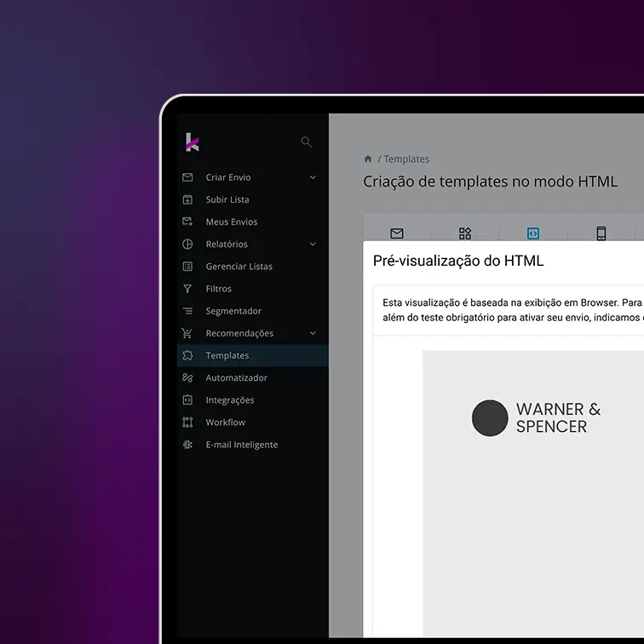Screen dimensions: 644x644
Task: Select Segmentador in sidebar
Action: [233, 311]
